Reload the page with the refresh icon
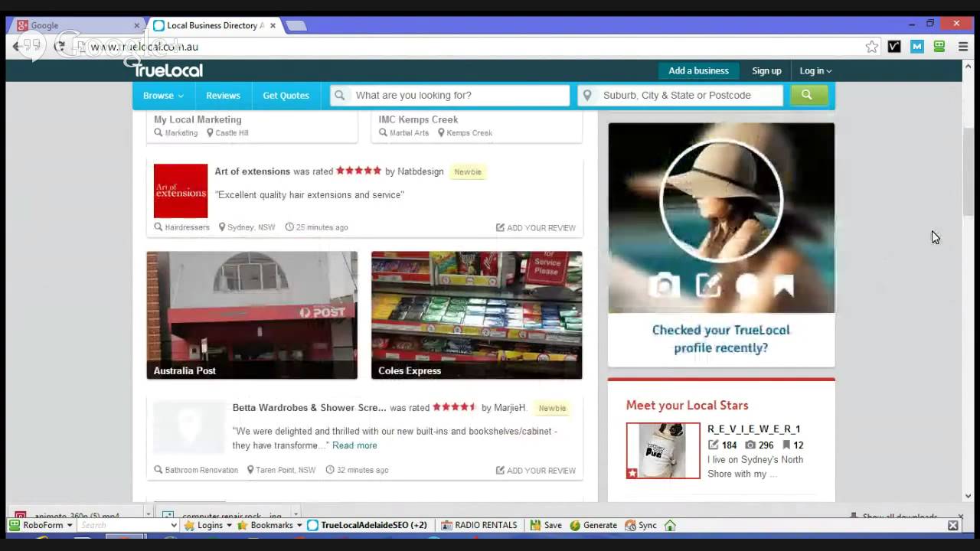 pyautogui.click(x=60, y=47)
